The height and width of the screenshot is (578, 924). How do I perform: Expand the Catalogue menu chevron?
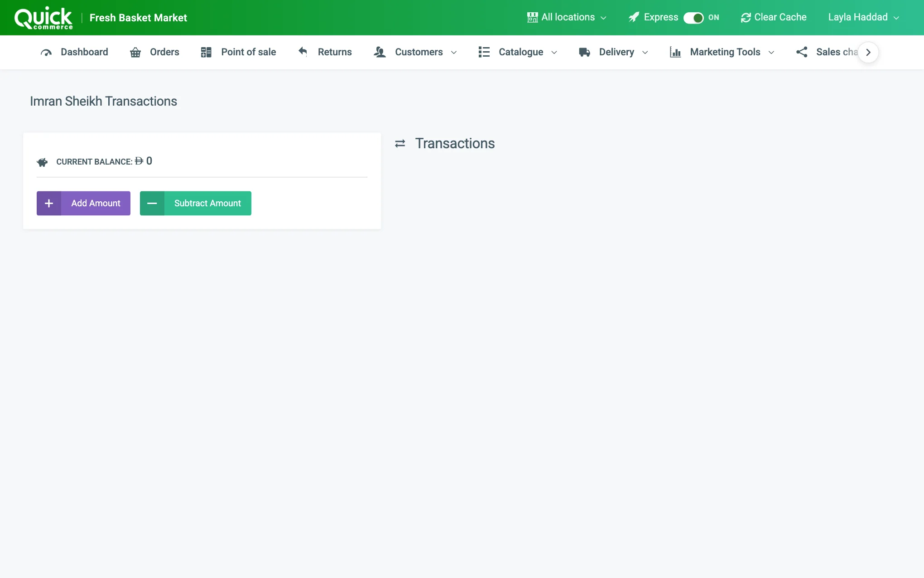pos(554,53)
